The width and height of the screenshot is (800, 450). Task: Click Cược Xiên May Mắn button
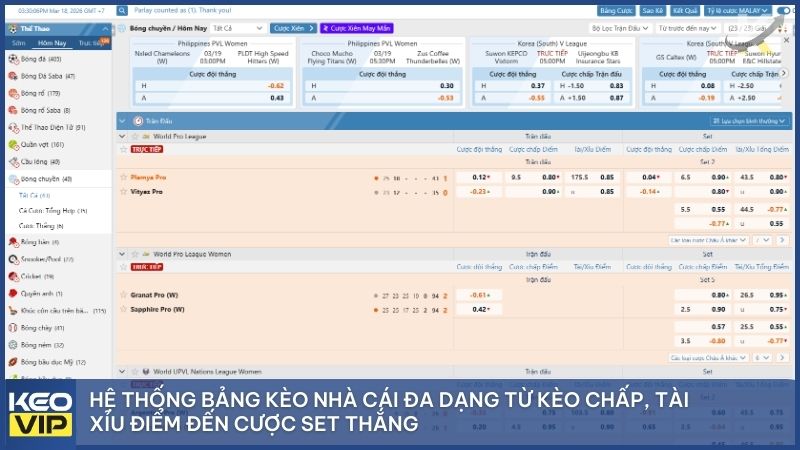(x=357, y=28)
